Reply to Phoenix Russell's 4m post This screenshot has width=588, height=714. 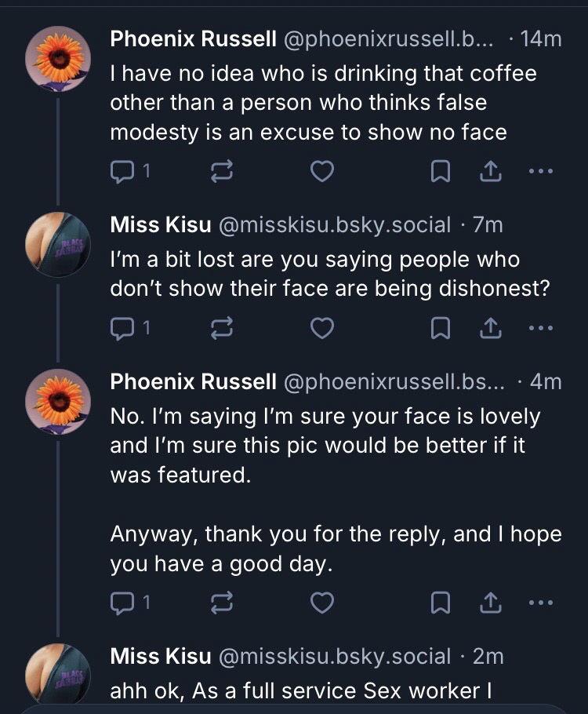[122, 603]
